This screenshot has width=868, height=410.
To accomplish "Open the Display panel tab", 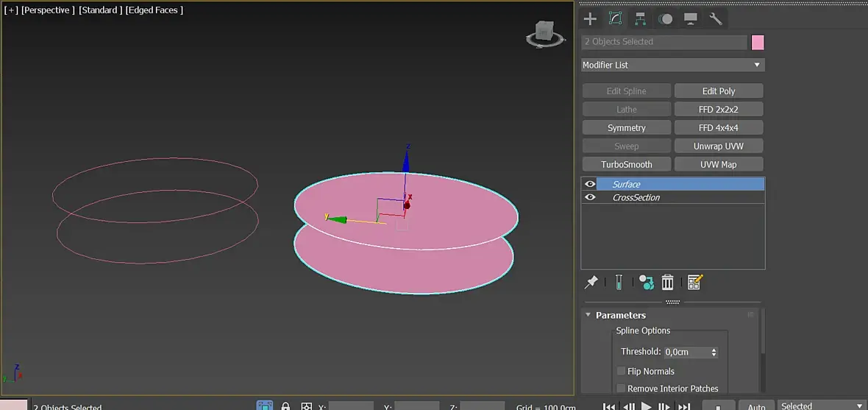I will [691, 18].
